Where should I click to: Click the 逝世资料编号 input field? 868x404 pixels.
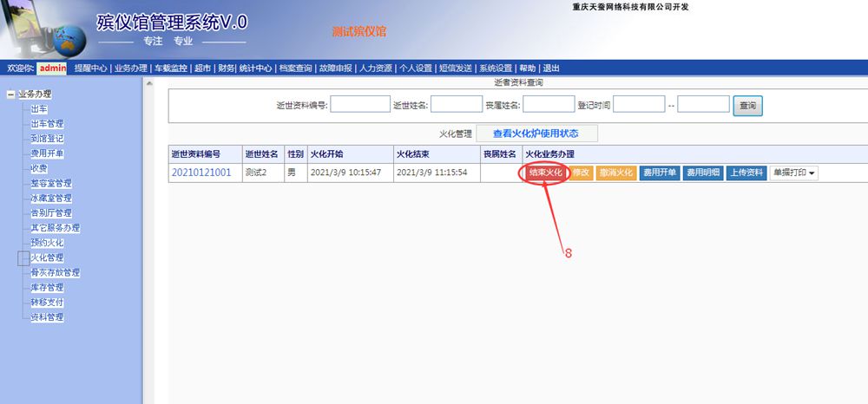[360, 105]
